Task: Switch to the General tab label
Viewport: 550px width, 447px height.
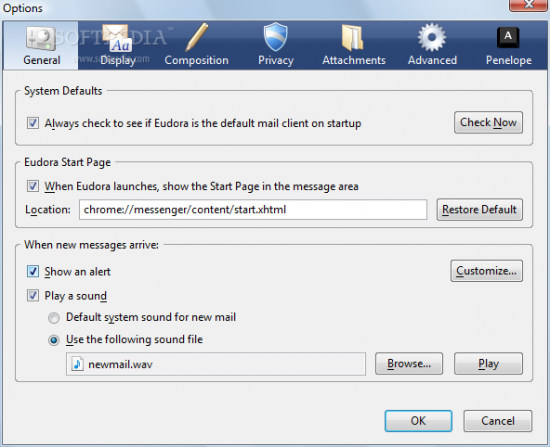Action: click(x=42, y=60)
